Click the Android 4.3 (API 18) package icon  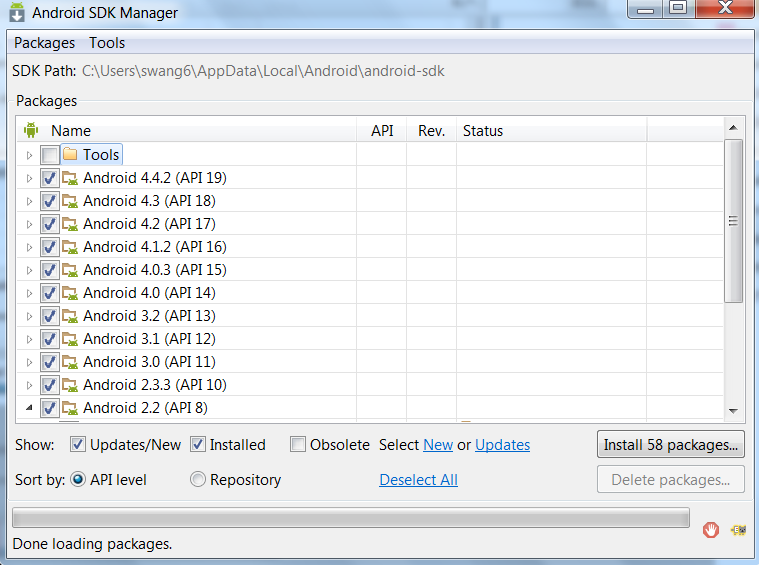(70, 201)
